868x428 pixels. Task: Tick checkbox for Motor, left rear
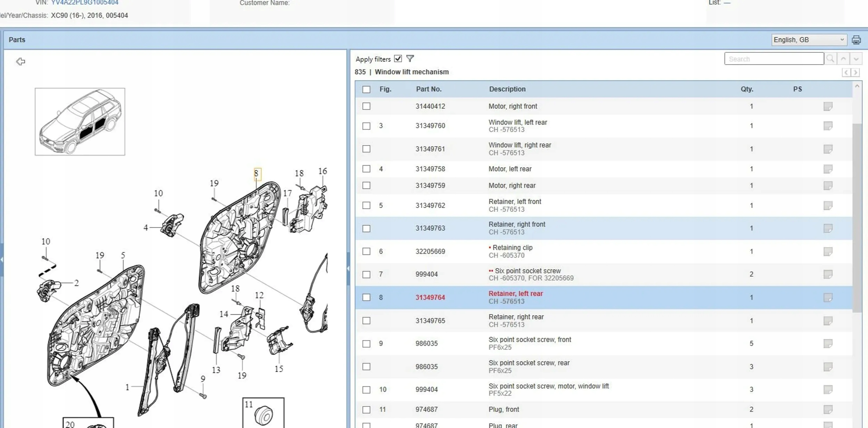pos(366,169)
